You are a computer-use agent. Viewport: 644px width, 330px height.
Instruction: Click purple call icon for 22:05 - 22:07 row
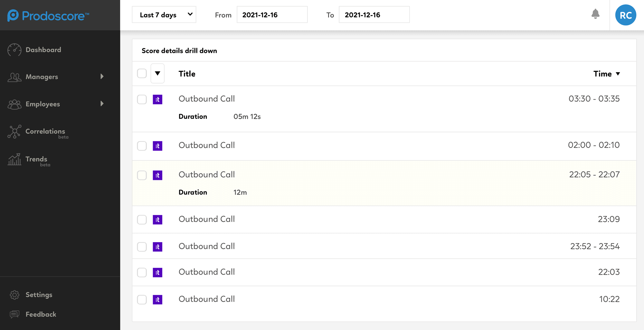[x=157, y=175]
